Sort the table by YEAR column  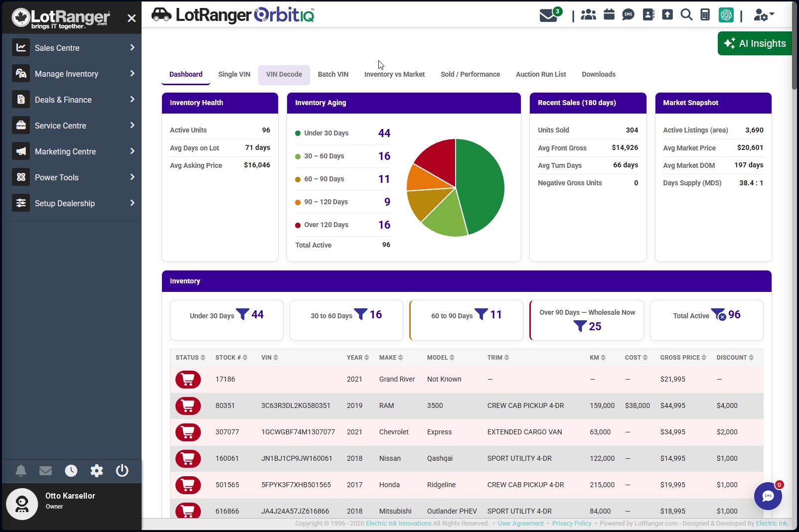point(358,358)
